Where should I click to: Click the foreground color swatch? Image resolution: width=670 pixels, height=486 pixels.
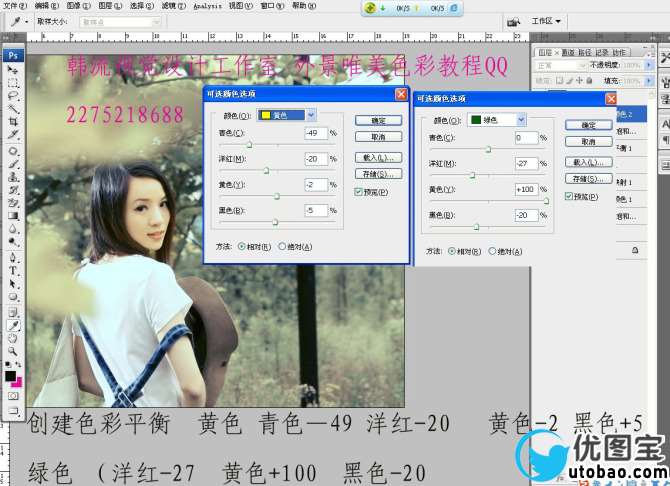tap(10, 376)
